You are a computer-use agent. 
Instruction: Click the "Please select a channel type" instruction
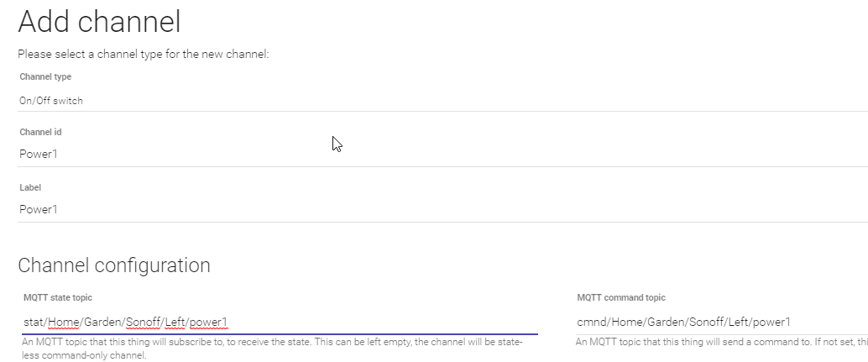pos(143,55)
